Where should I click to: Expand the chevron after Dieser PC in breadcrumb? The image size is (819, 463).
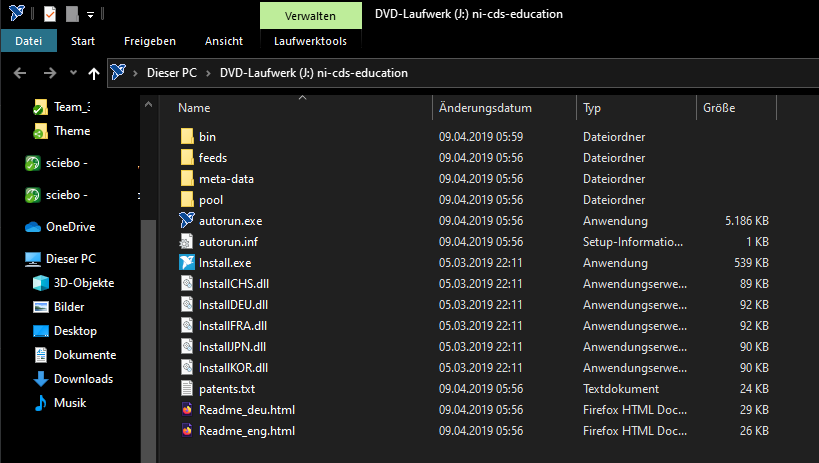211,73
